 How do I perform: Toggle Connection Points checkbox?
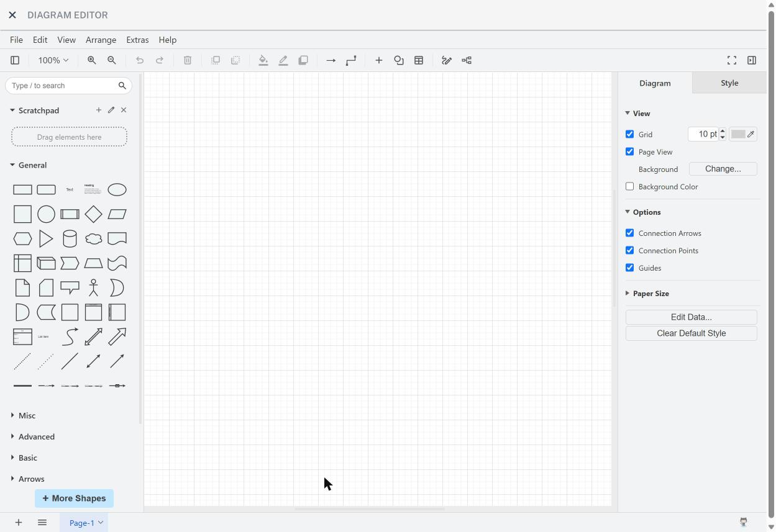[629, 250]
